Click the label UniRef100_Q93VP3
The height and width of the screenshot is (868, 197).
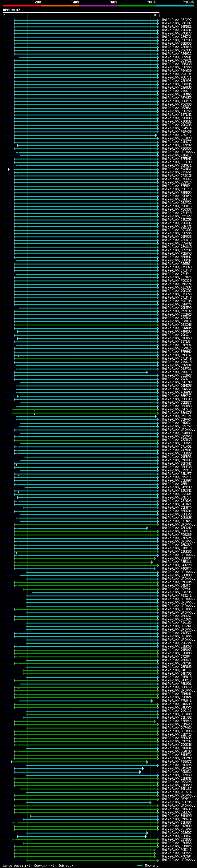click(176, 436)
